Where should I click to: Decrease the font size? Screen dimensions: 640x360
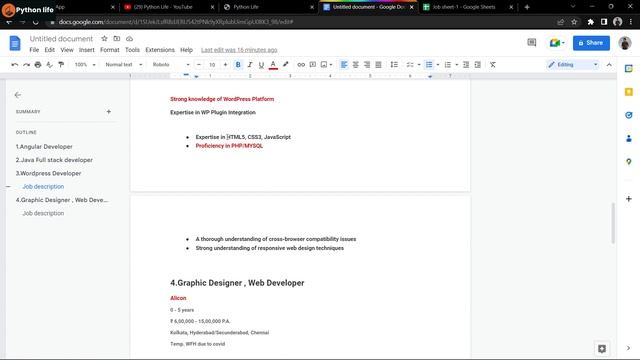199,64
